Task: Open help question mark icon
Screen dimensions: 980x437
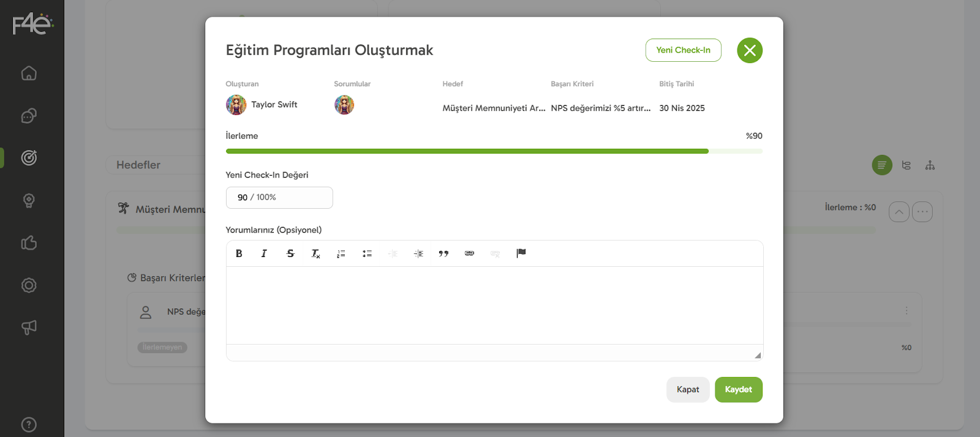Action: click(x=29, y=425)
